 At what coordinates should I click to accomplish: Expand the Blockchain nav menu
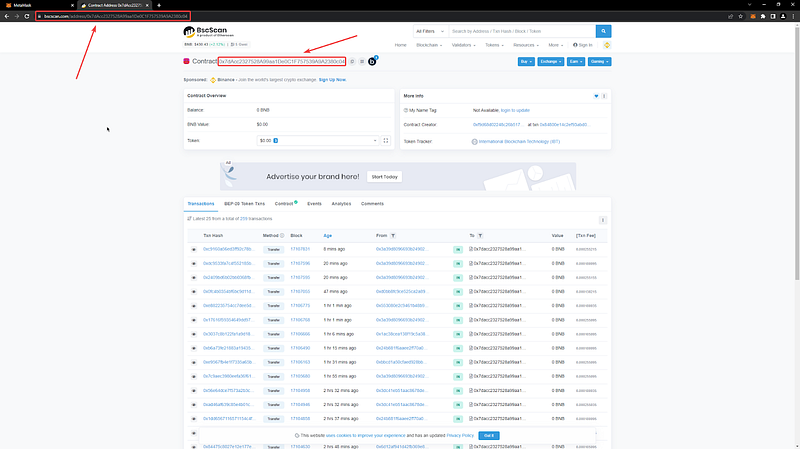point(429,45)
